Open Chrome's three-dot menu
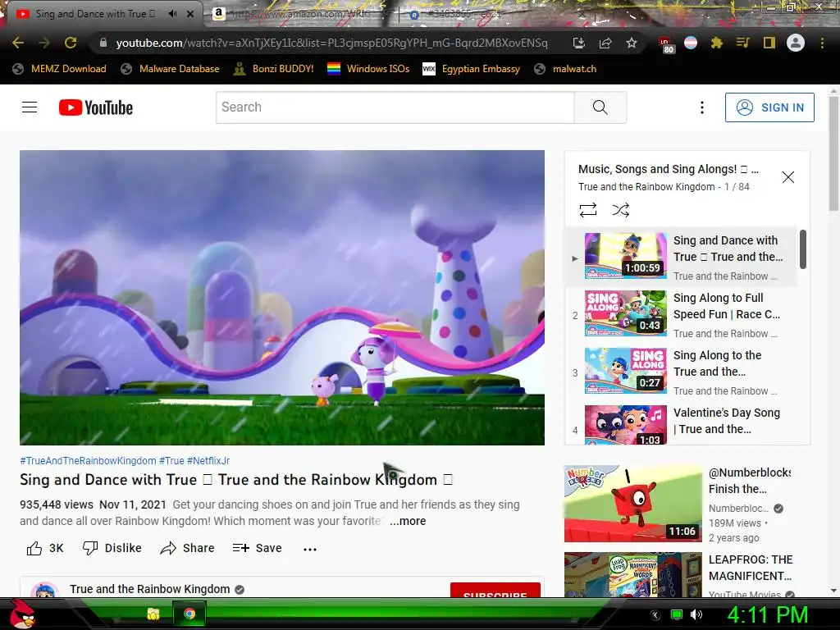Viewport: 840px width, 630px height. (x=822, y=43)
